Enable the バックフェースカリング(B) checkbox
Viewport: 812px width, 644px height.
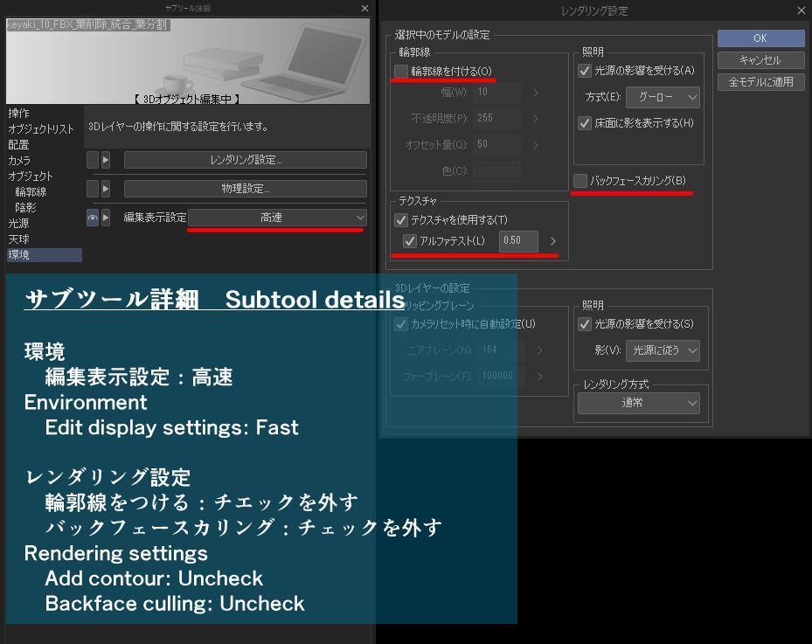pos(579,179)
